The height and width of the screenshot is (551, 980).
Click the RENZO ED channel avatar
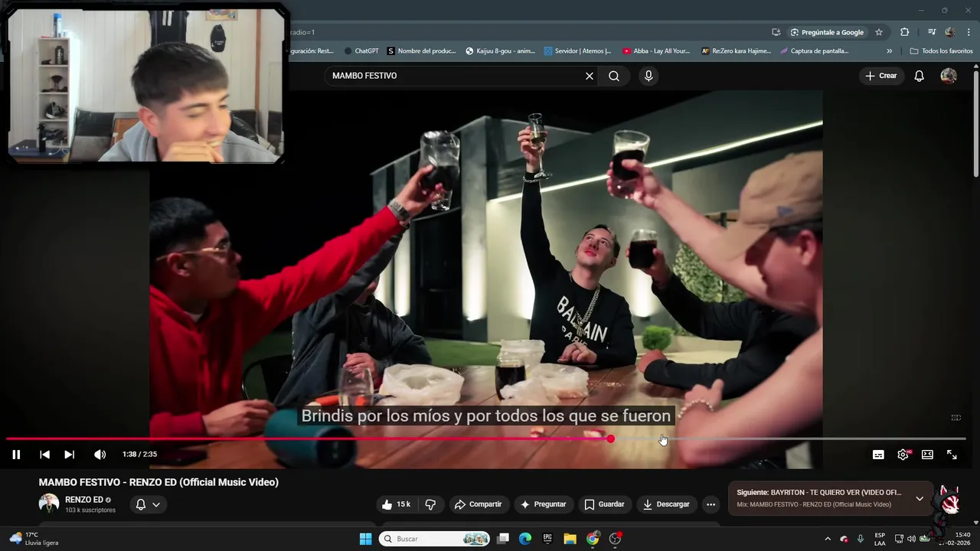point(49,504)
